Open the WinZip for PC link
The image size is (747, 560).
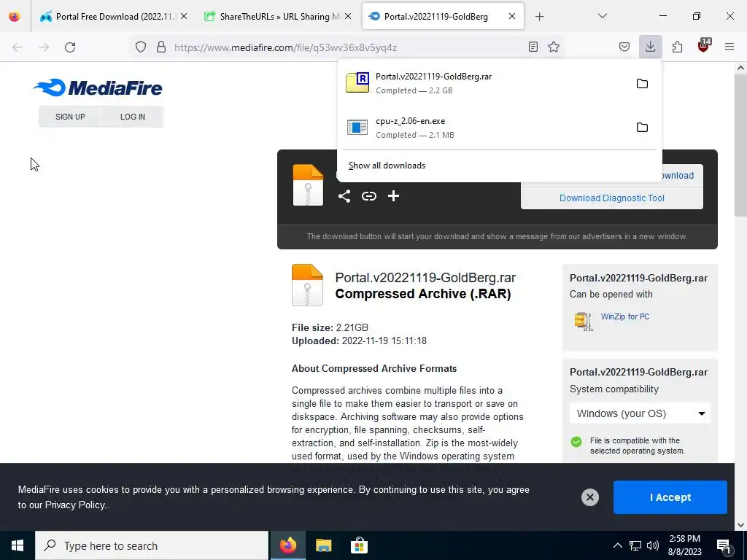tap(624, 316)
